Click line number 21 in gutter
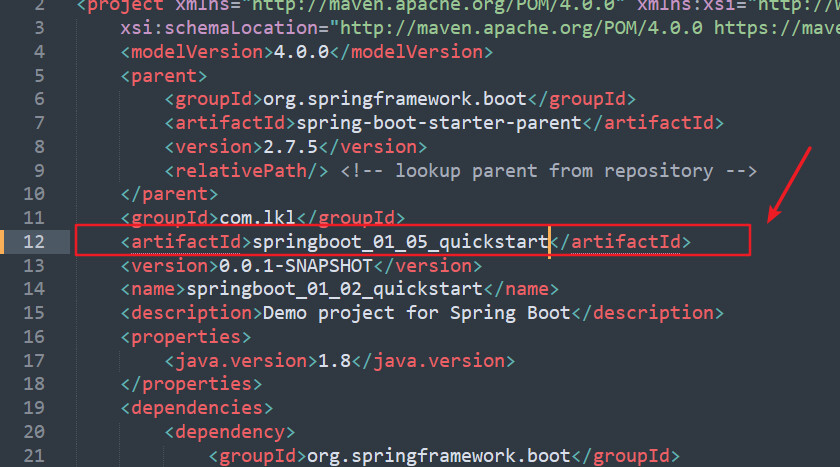The image size is (840, 467). coord(34,456)
